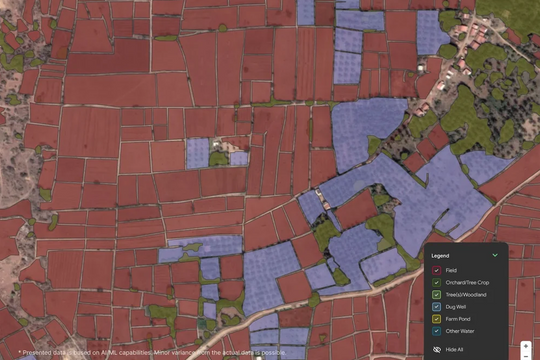The image size is (540, 360).
Task: Disable the Other Water layer checkbox
Action: [x=436, y=331]
